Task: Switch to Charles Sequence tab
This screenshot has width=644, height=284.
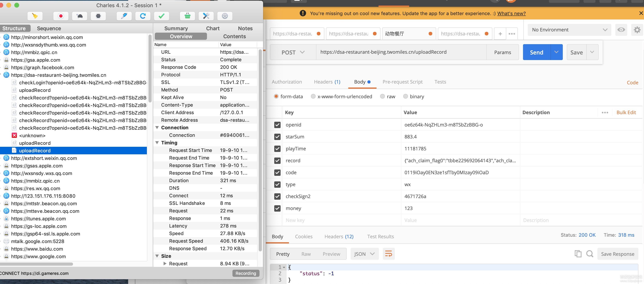Action: pyautogui.click(x=49, y=28)
